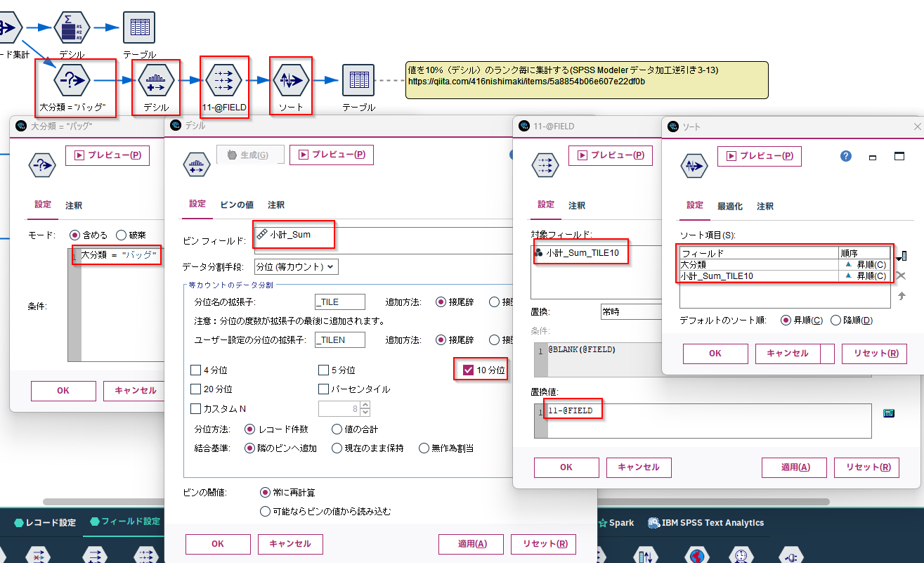The height and width of the screenshot is (563, 924).
Task: Open 注釈 tab in デシル dialog
Action: point(276,205)
